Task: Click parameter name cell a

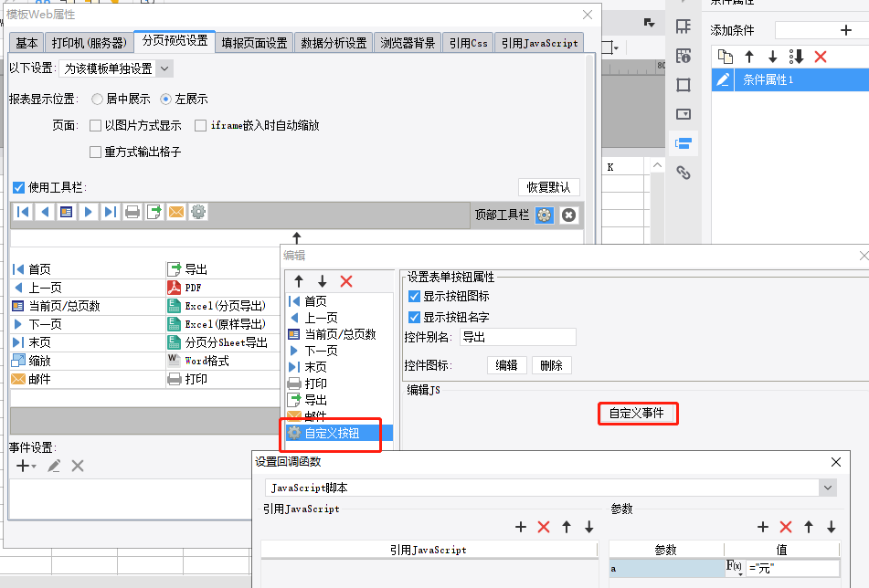Action: (667, 568)
